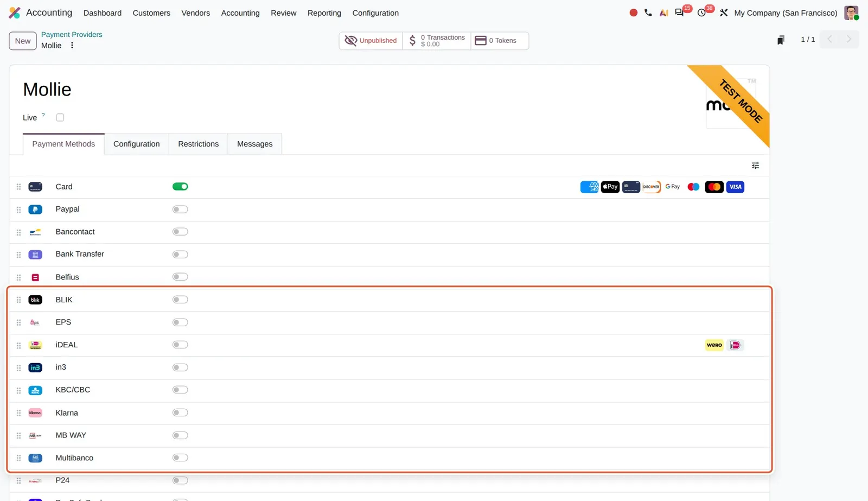Screen dimensions: 868x501
Task: Open conversations icon with badge 15
Action: pyautogui.click(x=679, y=12)
